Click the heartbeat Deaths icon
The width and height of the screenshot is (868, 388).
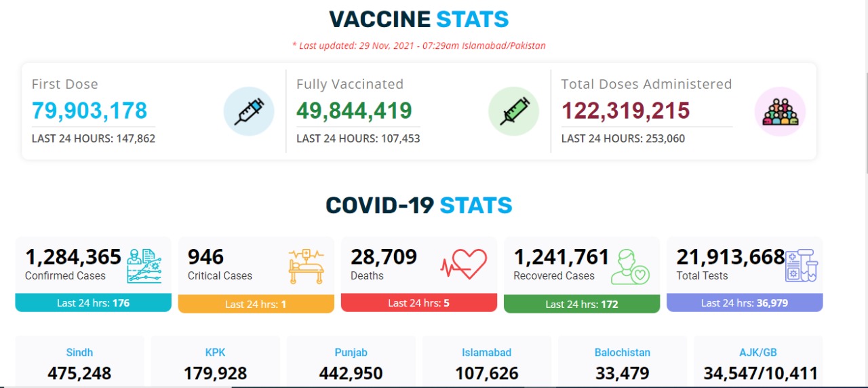[464, 265]
